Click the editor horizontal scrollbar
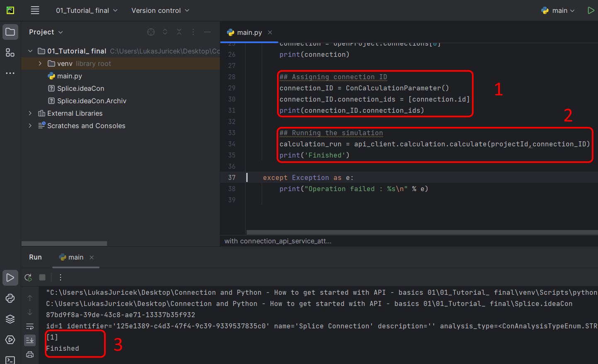This screenshot has height=364, width=598. pyautogui.click(x=415, y=232)
